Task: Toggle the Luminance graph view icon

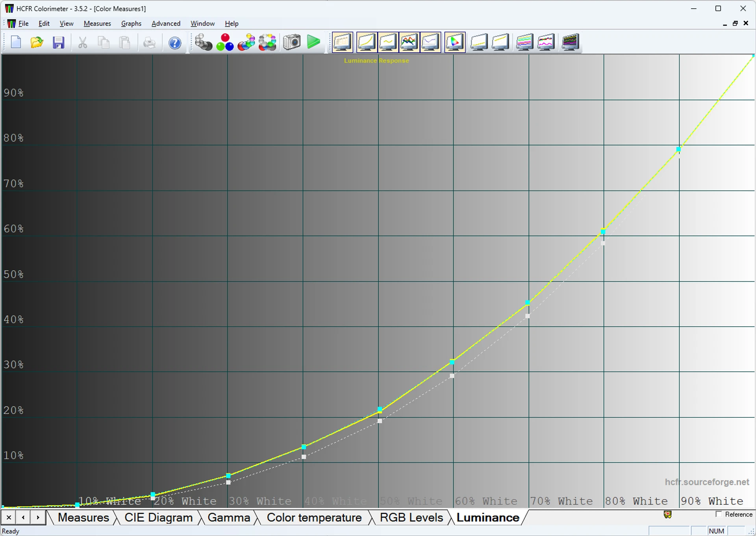Action: (x=367, y=42)
